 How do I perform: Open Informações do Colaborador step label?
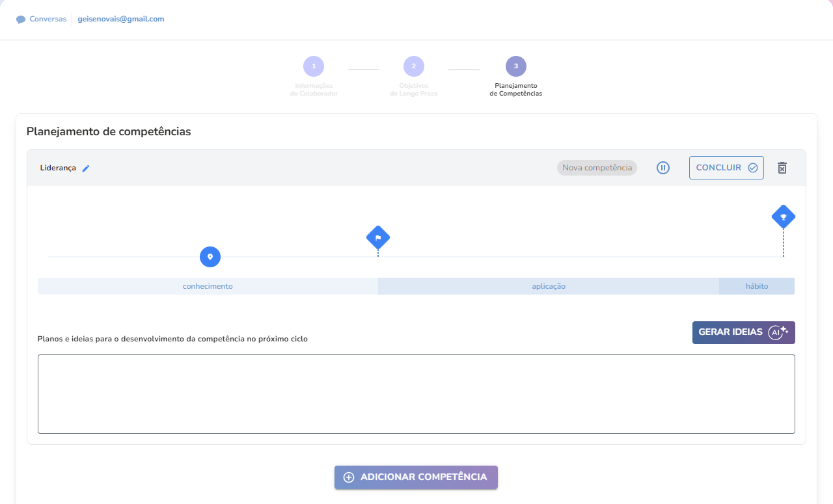click(x=314, y=90)
